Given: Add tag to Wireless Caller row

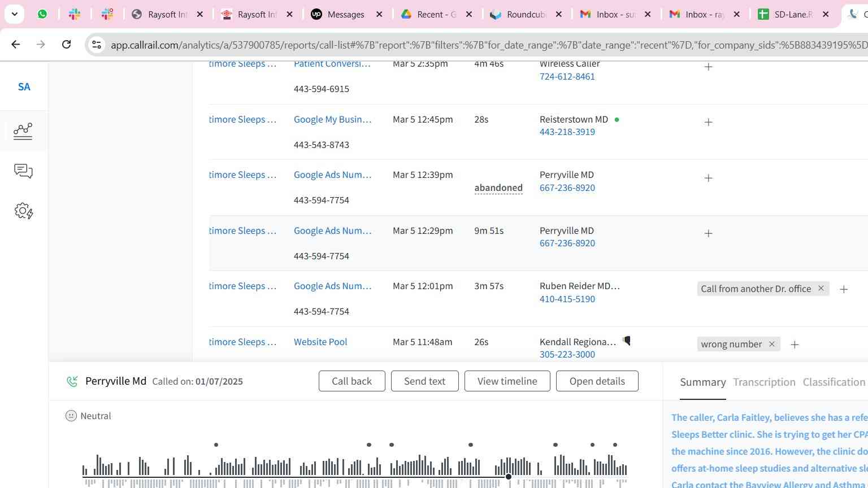Looking at the screenshot, I should [708, 67].
